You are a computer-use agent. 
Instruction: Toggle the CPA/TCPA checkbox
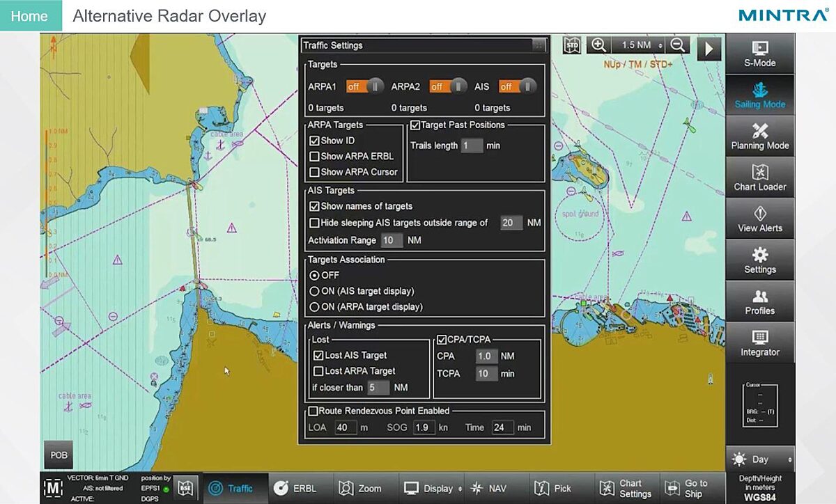[441, 340]
